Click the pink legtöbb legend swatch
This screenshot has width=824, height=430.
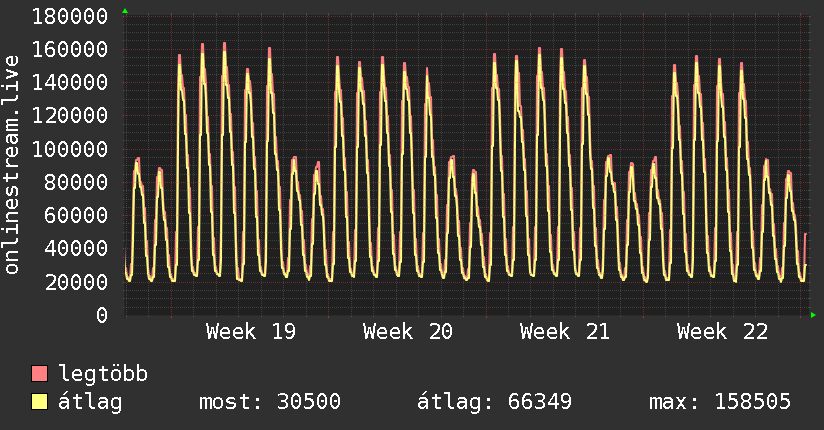[x=39, y=373]
